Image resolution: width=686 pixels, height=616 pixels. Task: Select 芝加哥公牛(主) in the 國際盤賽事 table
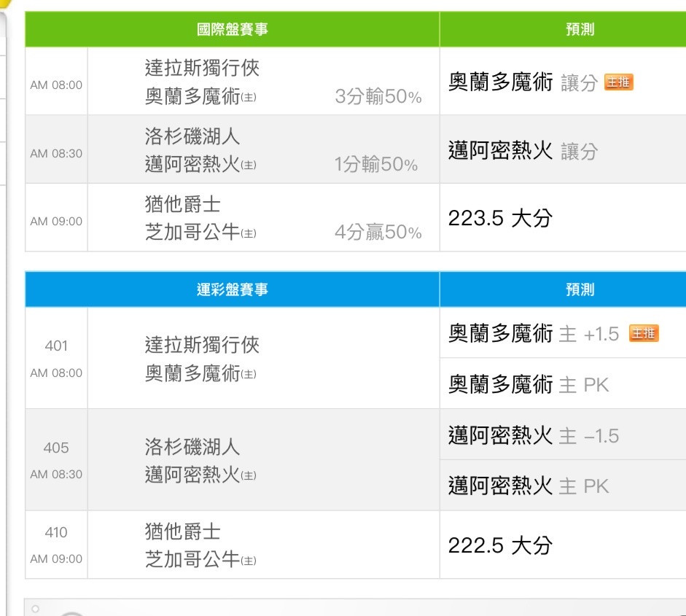coord(200,232)
